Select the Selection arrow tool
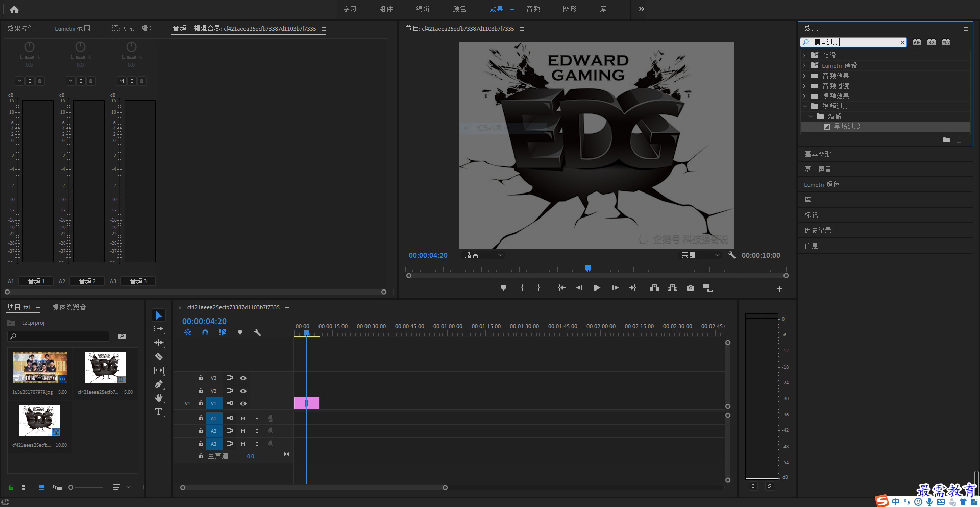 click(x=159, y=316)
